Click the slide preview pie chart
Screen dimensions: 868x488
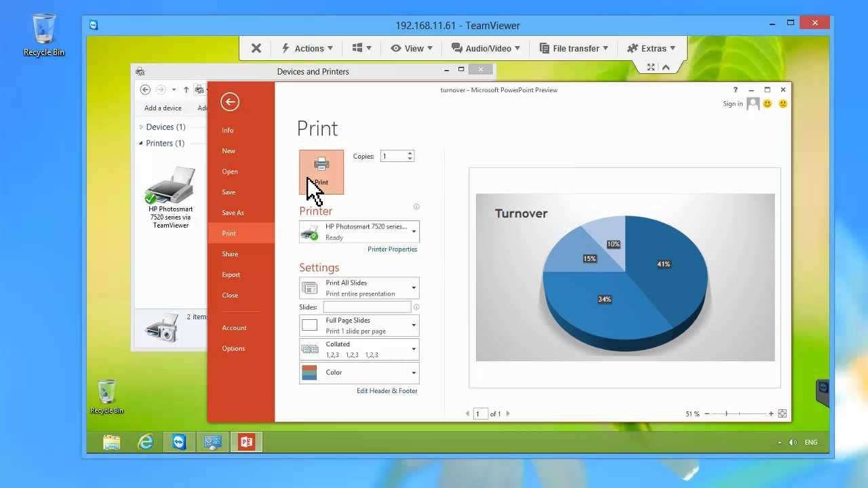tap(625, 283)
